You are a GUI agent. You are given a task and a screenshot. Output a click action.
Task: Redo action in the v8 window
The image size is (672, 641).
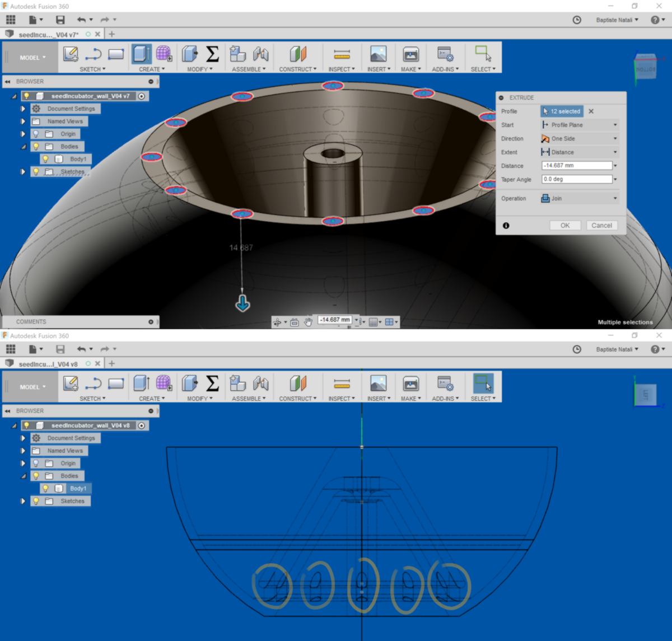click(x=104, y=349)
